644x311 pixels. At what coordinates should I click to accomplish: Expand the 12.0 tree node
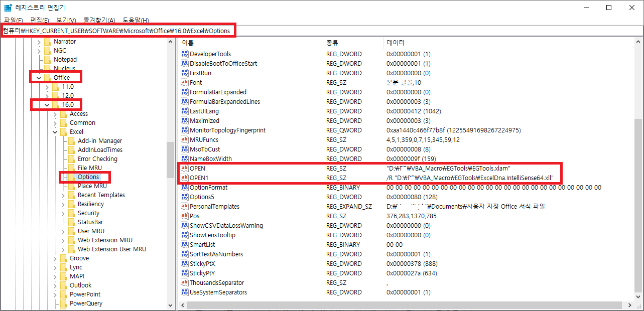point(47,96)
